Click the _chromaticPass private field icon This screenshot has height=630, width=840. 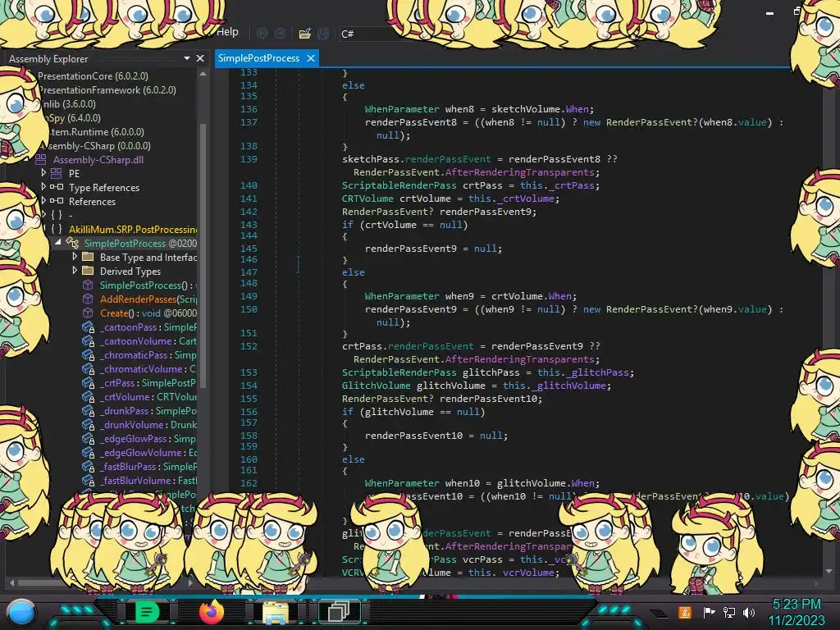point(88,354)
